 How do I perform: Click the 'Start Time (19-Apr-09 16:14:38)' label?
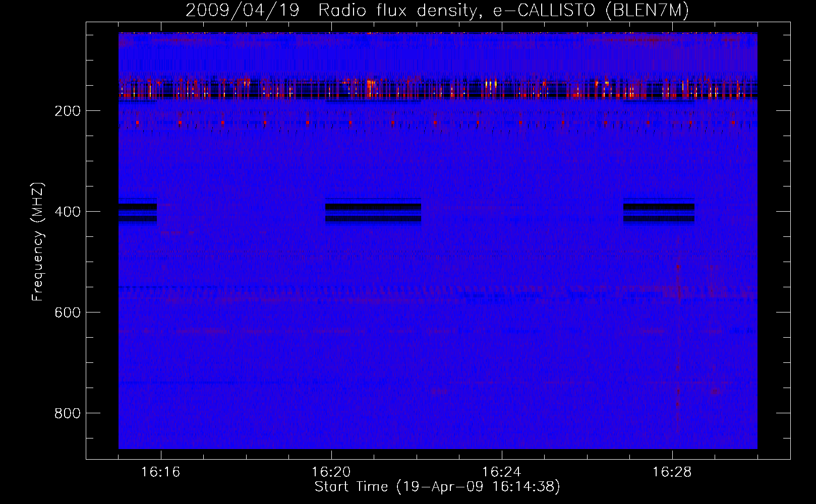point(437,486)
